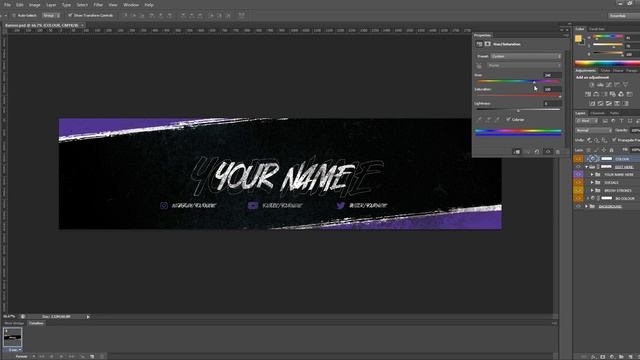Click the clip-to-layer icon in Properties footer
The image size is (640, 360).
pyautogui.click(x=517, y=152)
